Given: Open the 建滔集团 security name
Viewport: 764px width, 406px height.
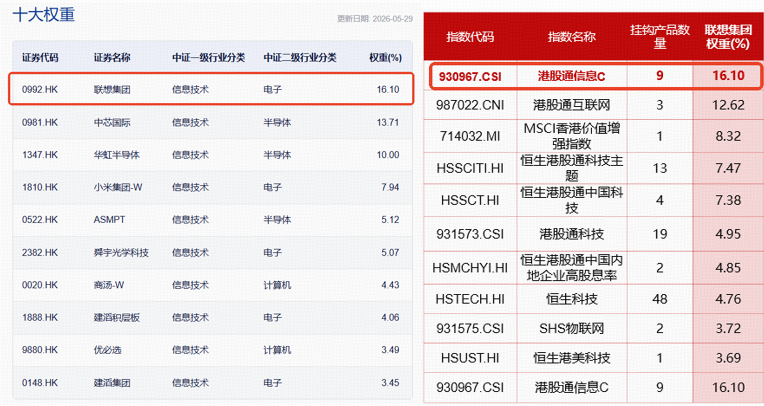Looking at the screenshot, I should pos(112,383).
